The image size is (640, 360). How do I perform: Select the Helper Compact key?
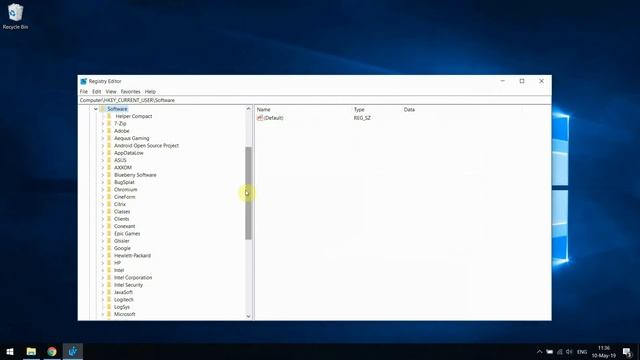point(133,116)
